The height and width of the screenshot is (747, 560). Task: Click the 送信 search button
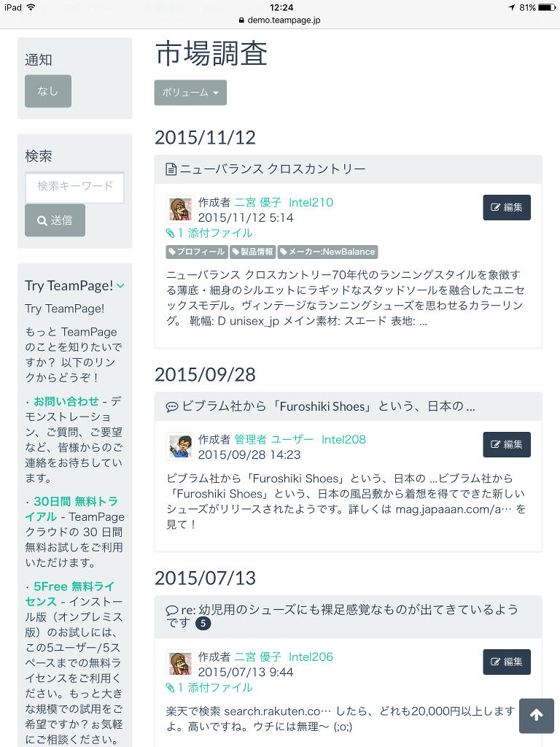[x=55, y=220]
